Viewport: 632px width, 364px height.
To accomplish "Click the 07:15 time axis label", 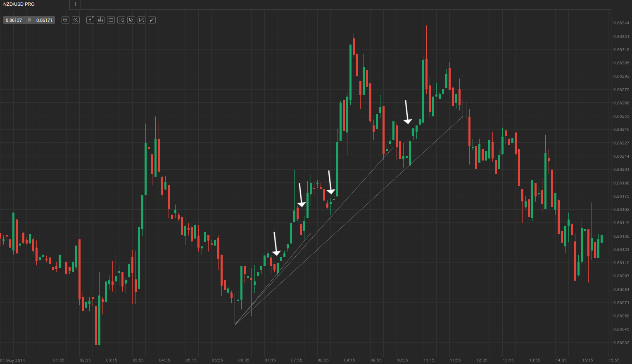I will pyautogui.click(x=270, y=360).
